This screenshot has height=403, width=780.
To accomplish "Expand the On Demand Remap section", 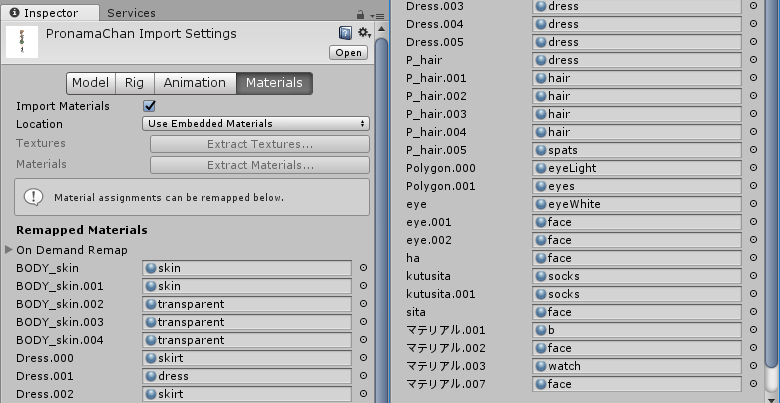I will pos(11,250).
